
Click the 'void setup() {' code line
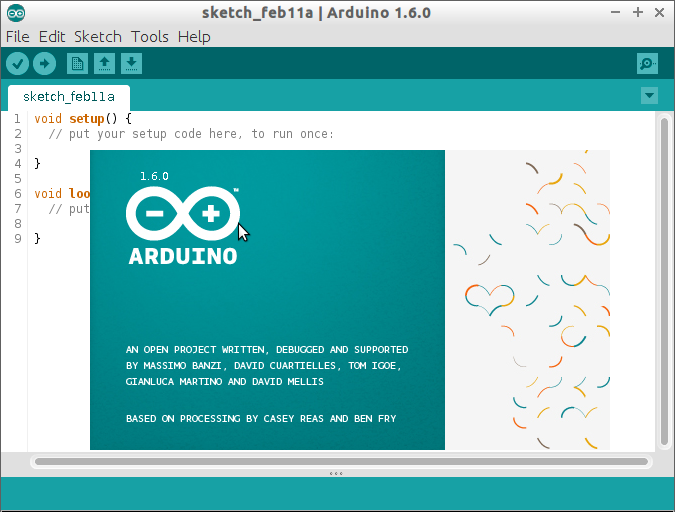tap(83, 118)
